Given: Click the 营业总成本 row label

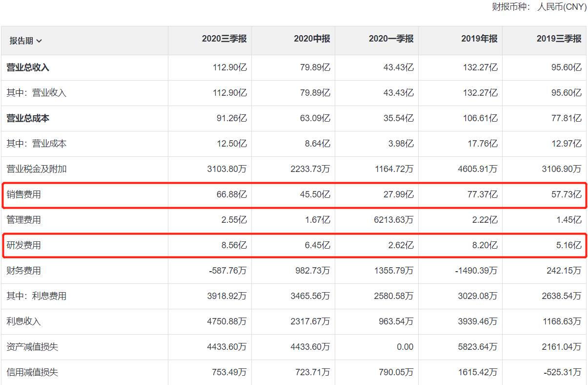Looking at the screenshot, I should pyautogui.click(x=28, y=118).
